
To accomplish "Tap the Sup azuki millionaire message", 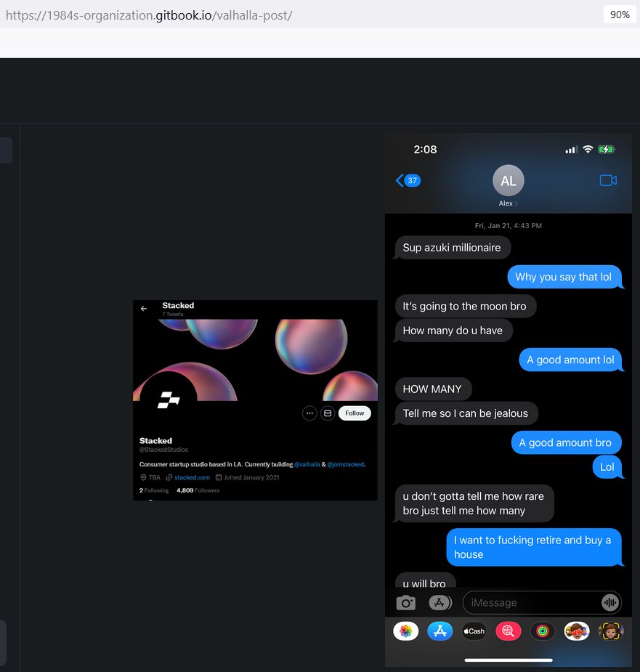I will pyautogui.click(x=452, y=247).
